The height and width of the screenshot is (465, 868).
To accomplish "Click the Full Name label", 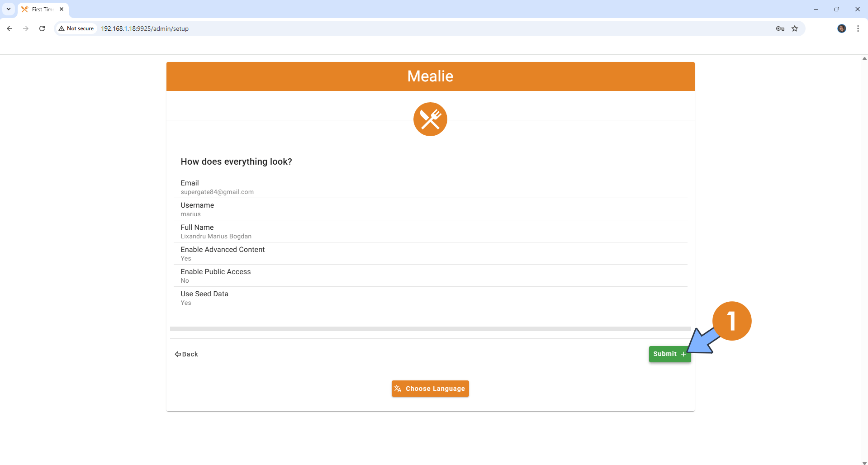I will coord(197,227).
